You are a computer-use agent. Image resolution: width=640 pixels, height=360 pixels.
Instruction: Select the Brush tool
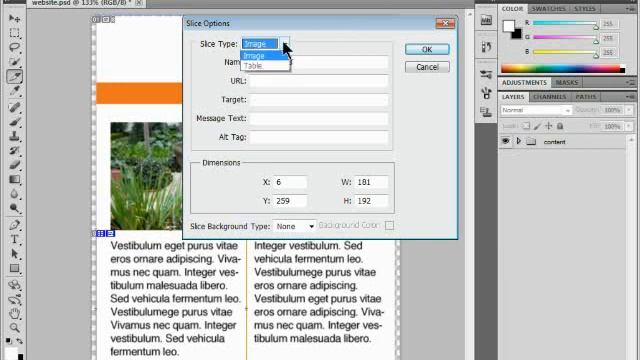pyautogui.click(x=14, y=122)
